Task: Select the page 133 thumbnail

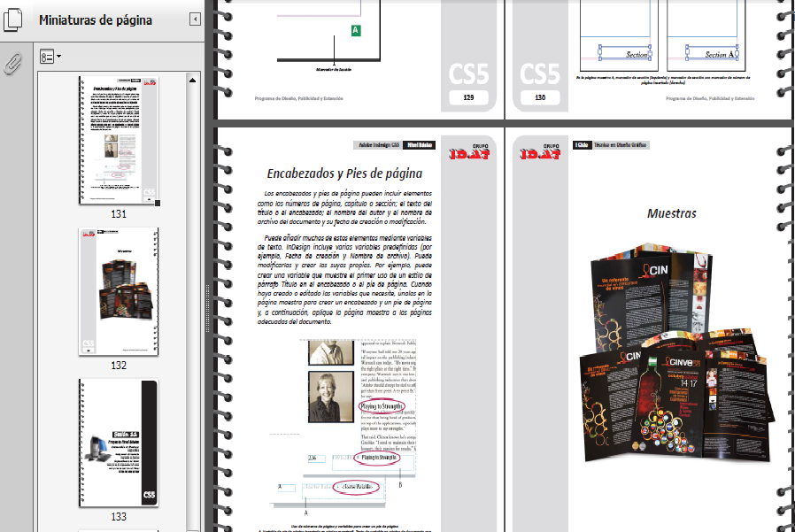Action: 120,443
